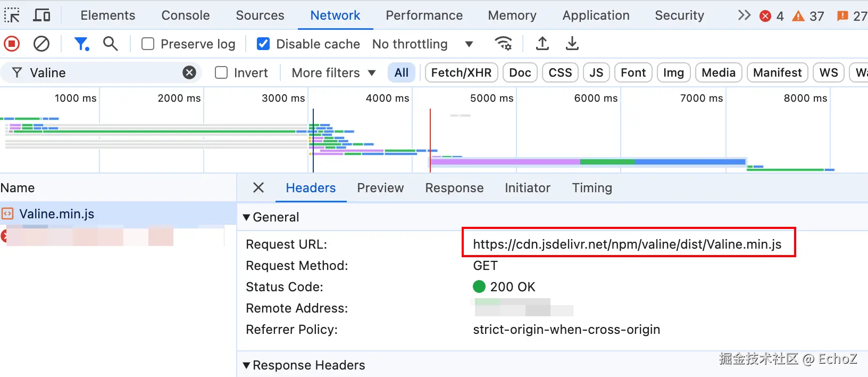This screenshot has height=377, width=868.
Task: Show more DevTools tabs chevron
Action: click(x=745, y=15)
